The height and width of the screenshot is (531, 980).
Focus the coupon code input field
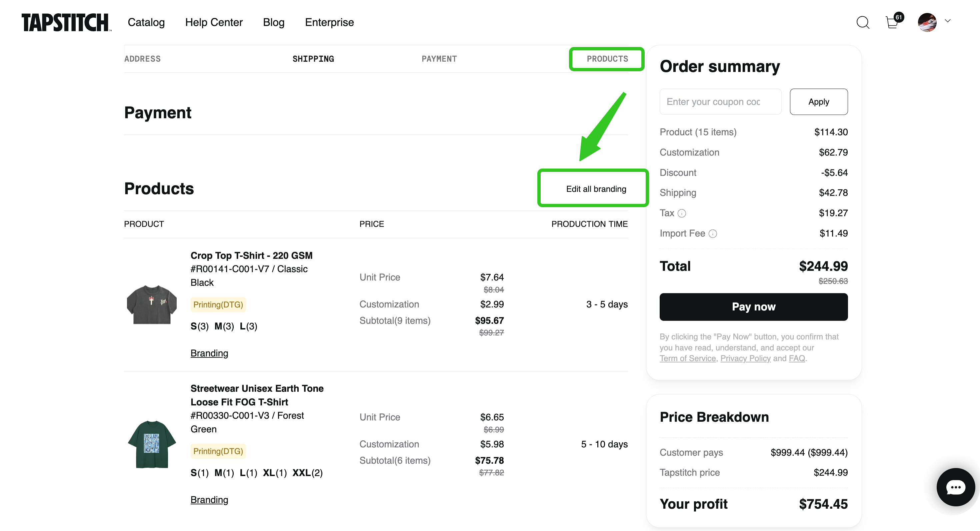[720, 102]
